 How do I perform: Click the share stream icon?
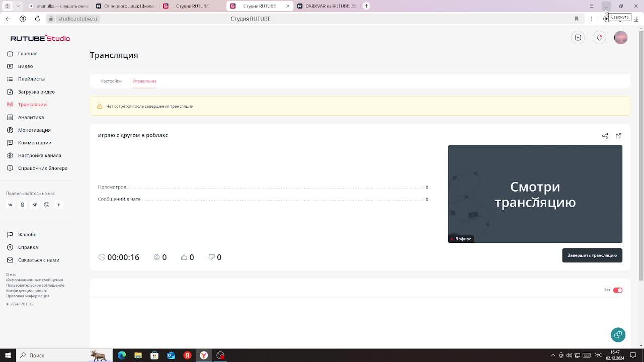point(605,136)
